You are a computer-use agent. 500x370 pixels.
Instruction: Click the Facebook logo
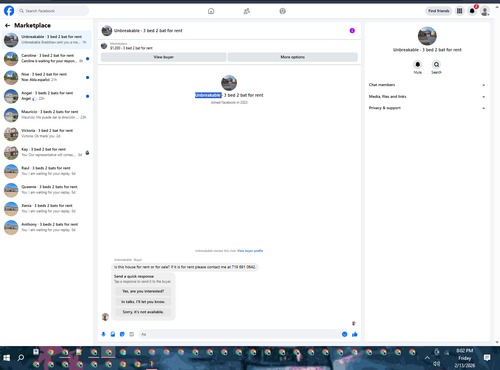(9, 11)
